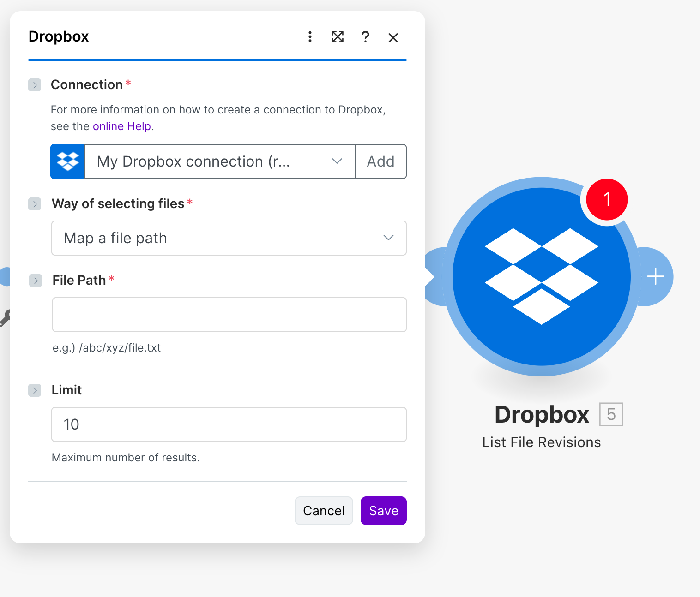
Task: Click the red error badge showing 1
Action: pyautogui.click(x=607, y=199)
